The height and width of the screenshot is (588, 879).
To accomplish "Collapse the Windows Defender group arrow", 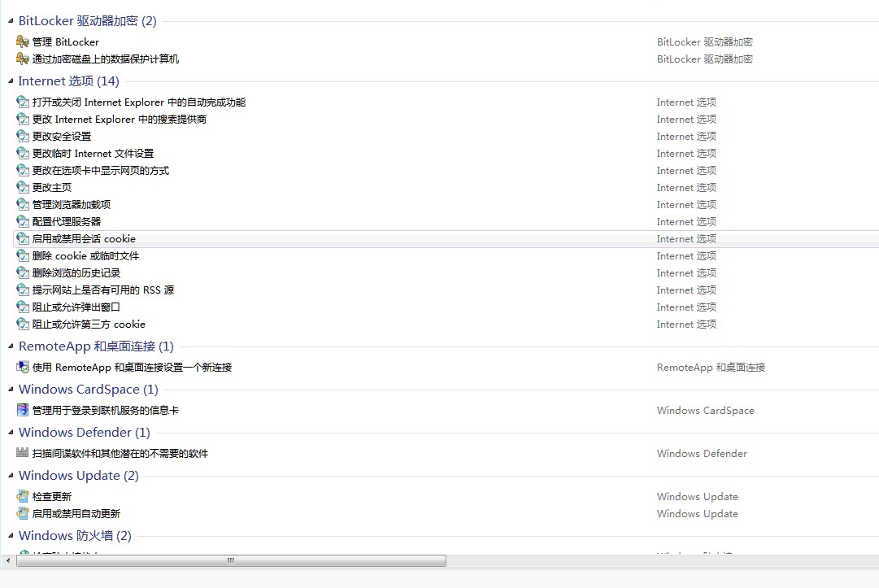I will point(11,432).
